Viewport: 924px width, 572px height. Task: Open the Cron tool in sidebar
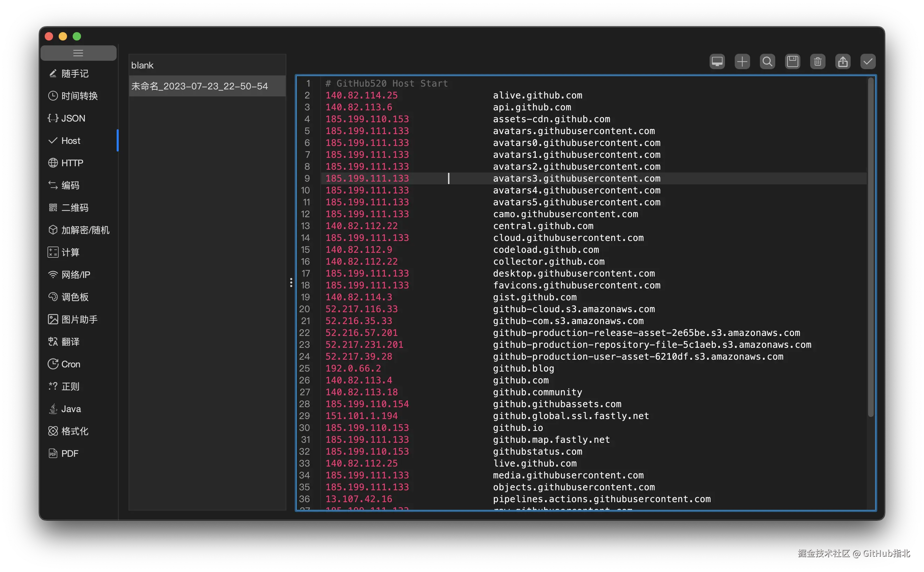click(x=71, y=364)
